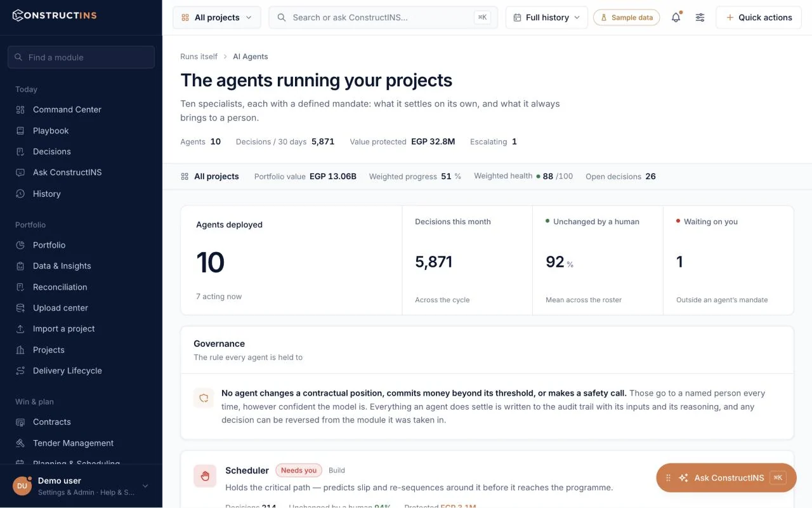Viewport: 812px width, 508px height.
Task: Click the History clock icon in sidebar
Action: [x=20, y=194]
